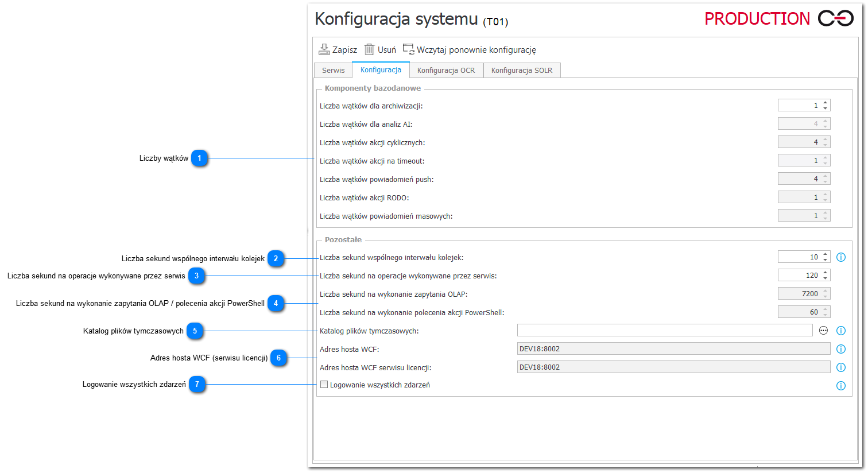Enable the Logowanie wszystkich zdarzeń checkbox

point(324,385)
